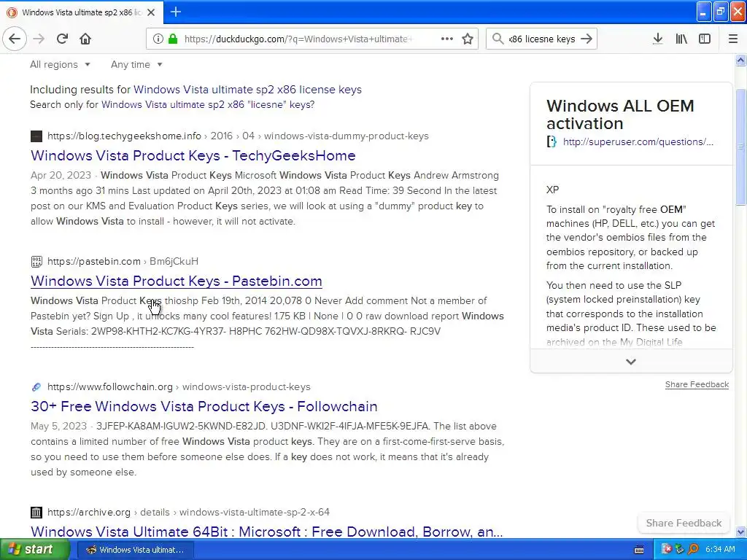This screenshot has height=560, width=747.
Task: Click the followchain result favicon
Action: pyautogui.click(x=36, y=386)
